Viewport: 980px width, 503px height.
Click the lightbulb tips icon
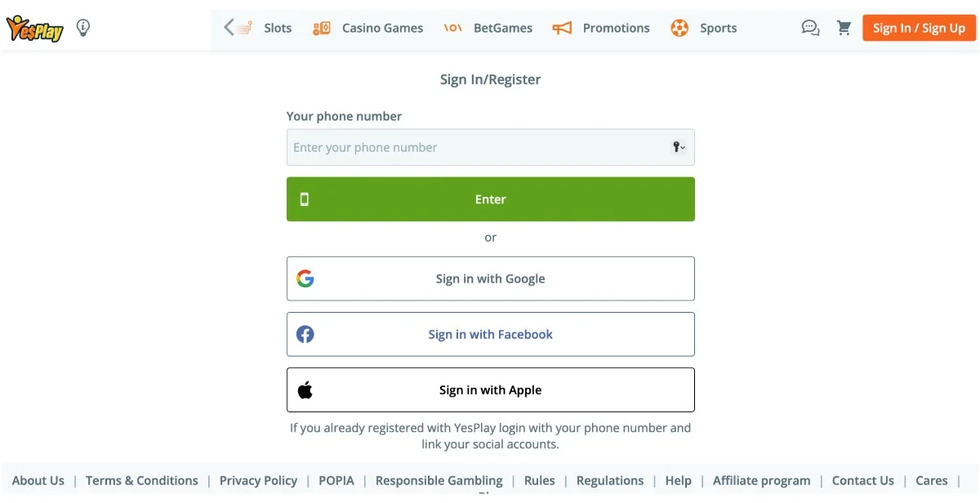tap(83, 28)
